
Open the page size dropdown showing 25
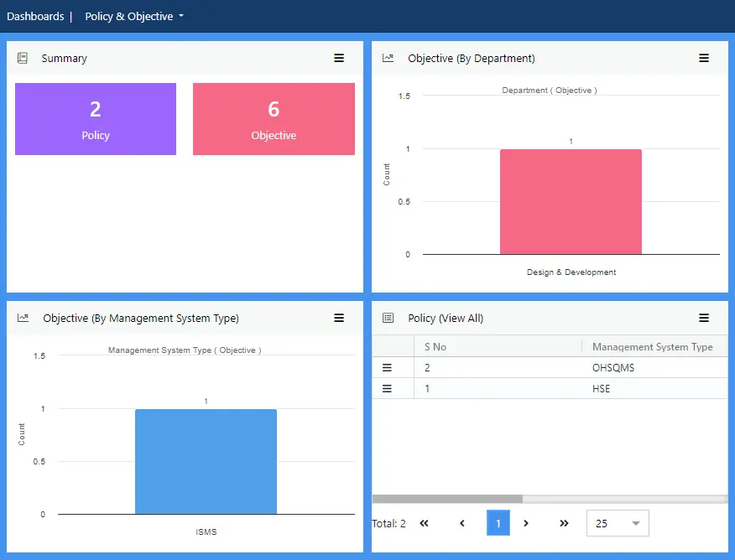click(617, 523)
